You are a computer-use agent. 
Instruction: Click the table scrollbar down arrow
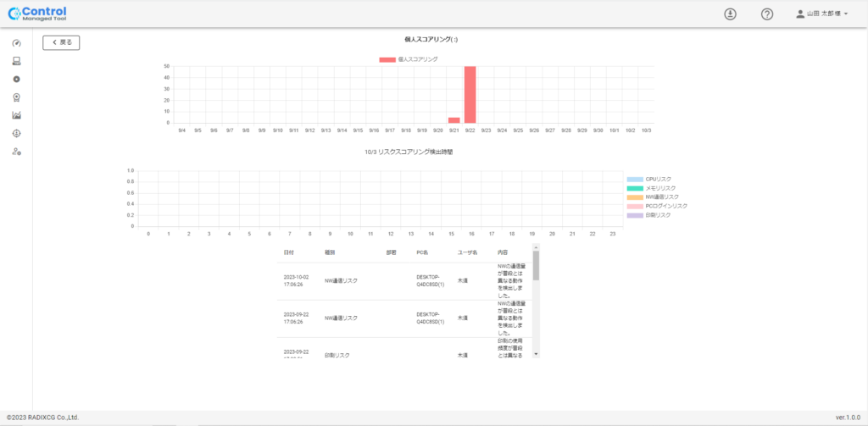(x=536, y=354)
